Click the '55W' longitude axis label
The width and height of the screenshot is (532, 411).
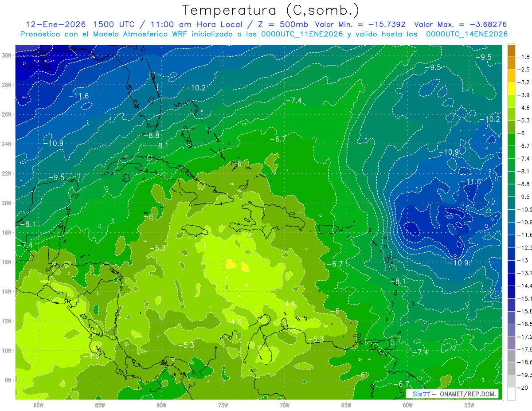click(x=469, y=405)
